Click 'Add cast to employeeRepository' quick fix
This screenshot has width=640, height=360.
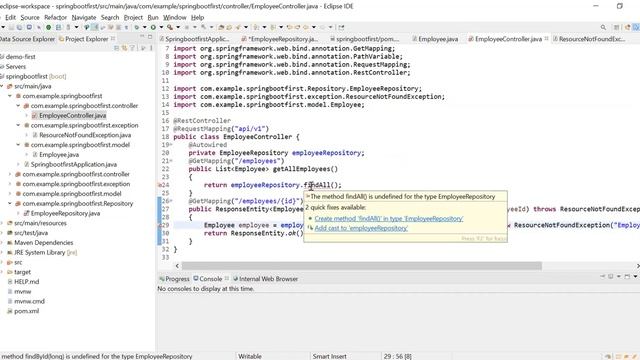coord(361,228)
